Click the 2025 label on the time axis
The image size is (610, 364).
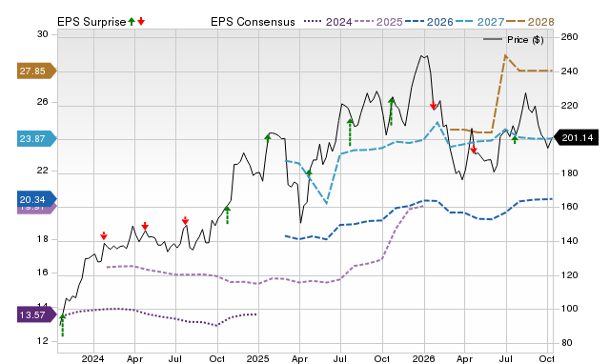[x=257, y=358]
